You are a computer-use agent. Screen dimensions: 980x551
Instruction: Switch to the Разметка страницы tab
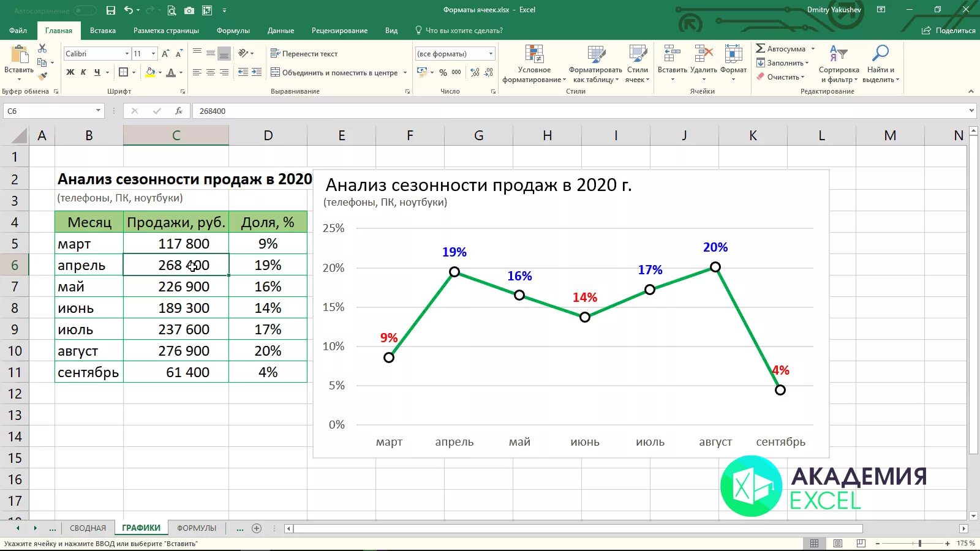click(x=166, y=31)
